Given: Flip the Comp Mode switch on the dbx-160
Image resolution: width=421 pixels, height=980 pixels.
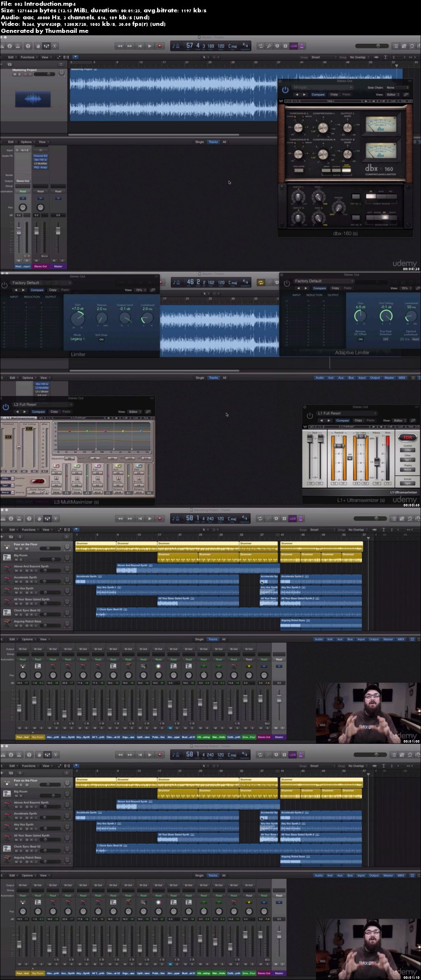Looking at the screenshot, I should (381, 196).
